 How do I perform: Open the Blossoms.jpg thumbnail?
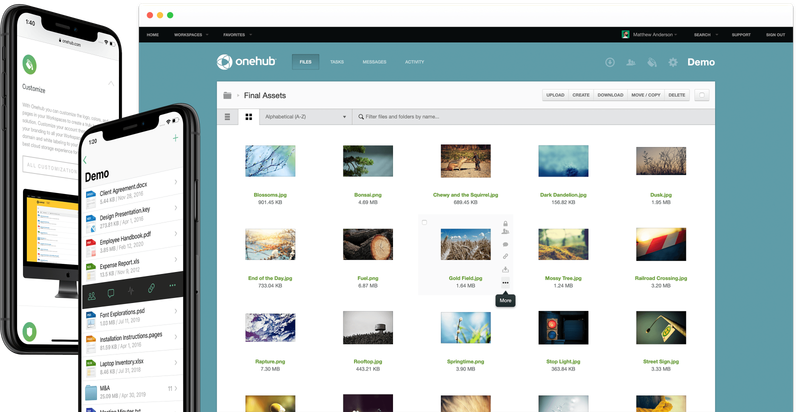pyautogui.click(x=271, y=162)
